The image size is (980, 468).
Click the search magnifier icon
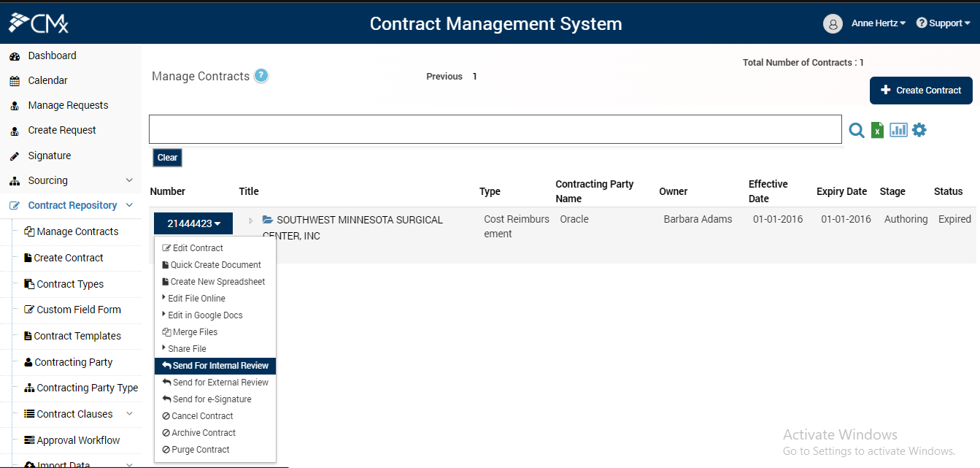(x=857, y=130)
